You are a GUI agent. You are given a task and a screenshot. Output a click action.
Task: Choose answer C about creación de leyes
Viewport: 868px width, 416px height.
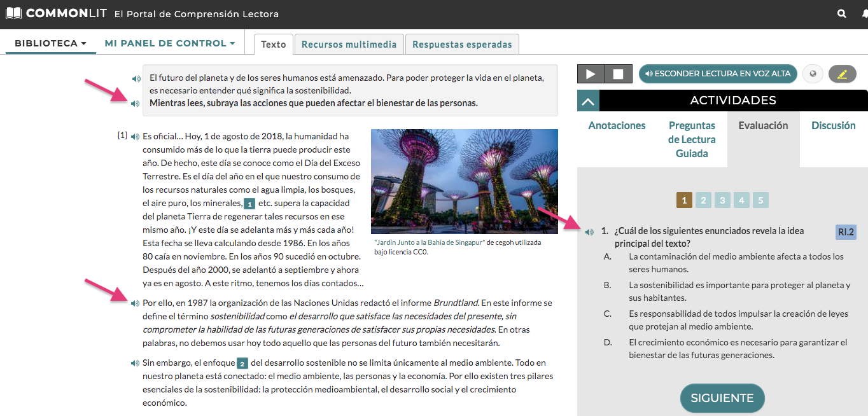pyautogui.click(x=726, y=320)
